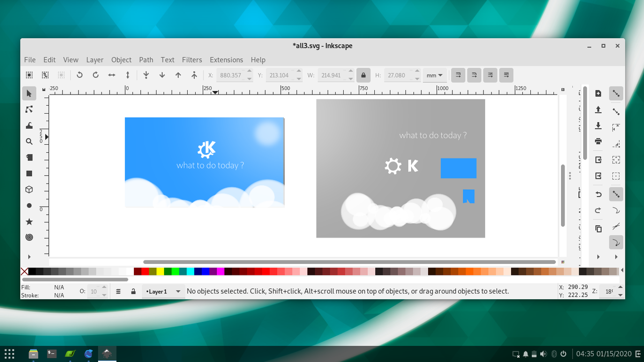This screenshot has height=362, width=644.
Task: Toggle current layer lock in status bar
Action: [x=133, y=291]
